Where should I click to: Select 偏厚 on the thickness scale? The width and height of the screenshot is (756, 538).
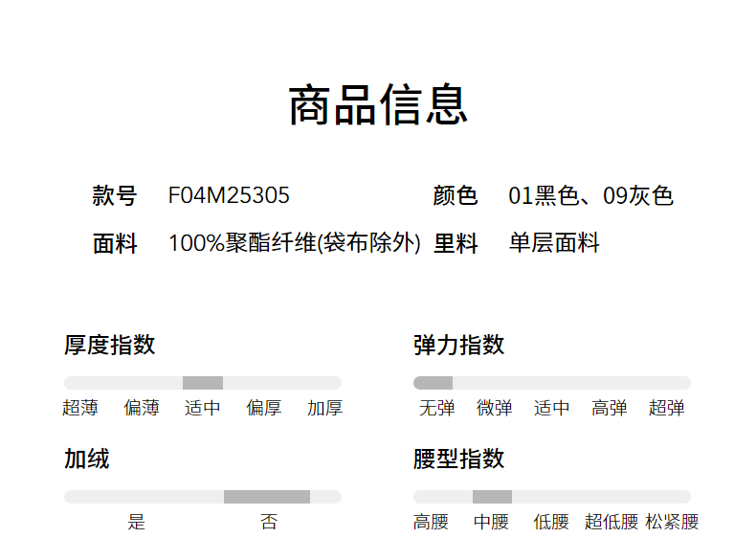tap(264, 408)
